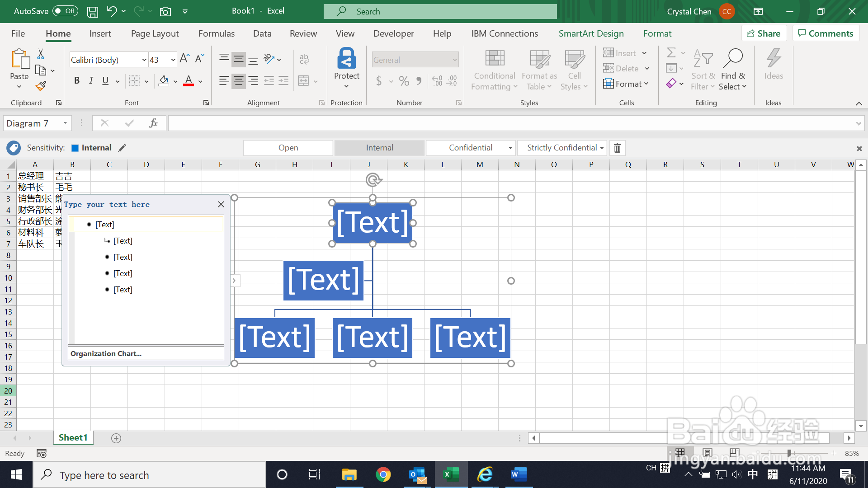The image size is (868, 488).
Task: Delete sensitivity label with trash icon
Action: click(617, 148)
